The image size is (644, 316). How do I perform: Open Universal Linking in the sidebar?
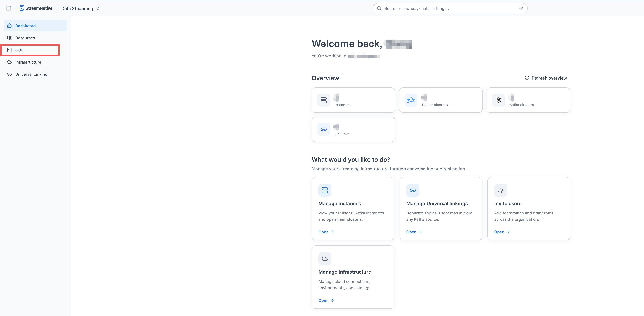click(x=35, y=74)
